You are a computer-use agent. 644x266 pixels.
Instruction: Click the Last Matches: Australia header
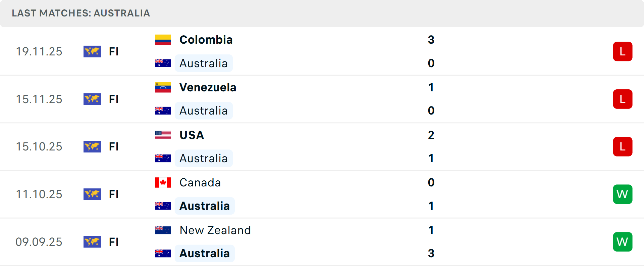click(81, 13)
